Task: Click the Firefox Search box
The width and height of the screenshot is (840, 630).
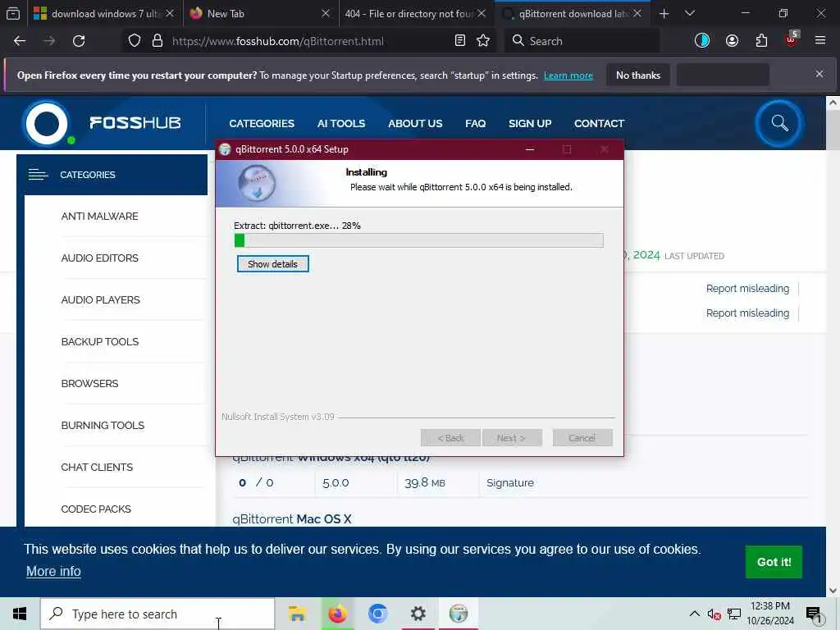Action: pos(582,41)
